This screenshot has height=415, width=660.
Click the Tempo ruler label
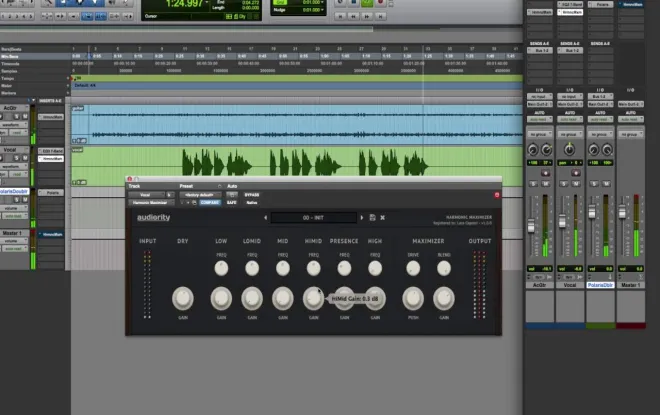coord(8,78)
